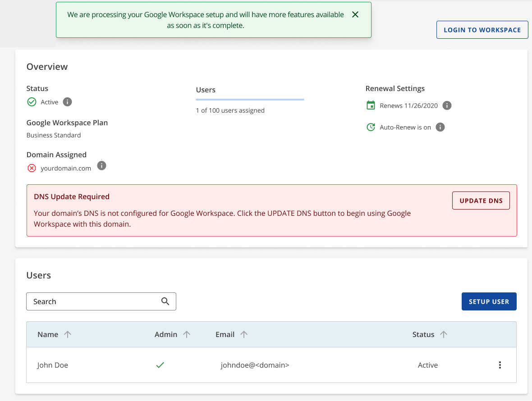532x401 pixels.
Task: Open info icon next to Renews 11/26/2020
Action: point(447,105)
